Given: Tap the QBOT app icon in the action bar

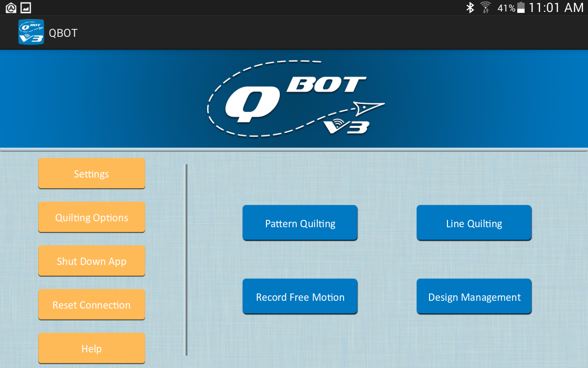Looking at the screenshot, I should tap(30, 32).
